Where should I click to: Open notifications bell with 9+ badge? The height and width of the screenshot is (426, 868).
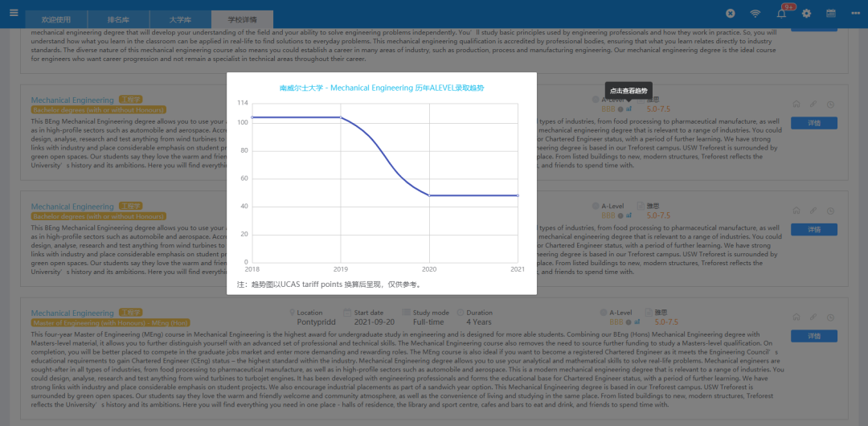tap(782, 13)
